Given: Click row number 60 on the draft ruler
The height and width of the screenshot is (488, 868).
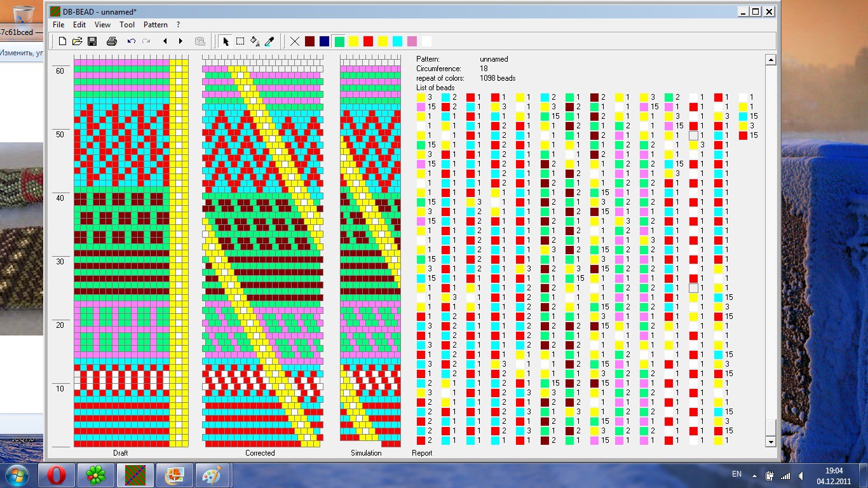Looking at the screenshot, I should [x=60, y=71].
